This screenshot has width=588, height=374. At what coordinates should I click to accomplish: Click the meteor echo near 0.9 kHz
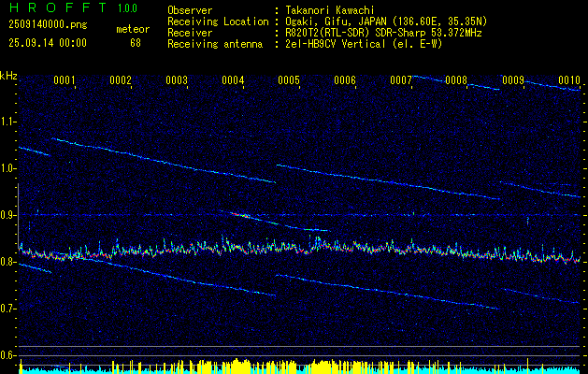tap(245, 215)
